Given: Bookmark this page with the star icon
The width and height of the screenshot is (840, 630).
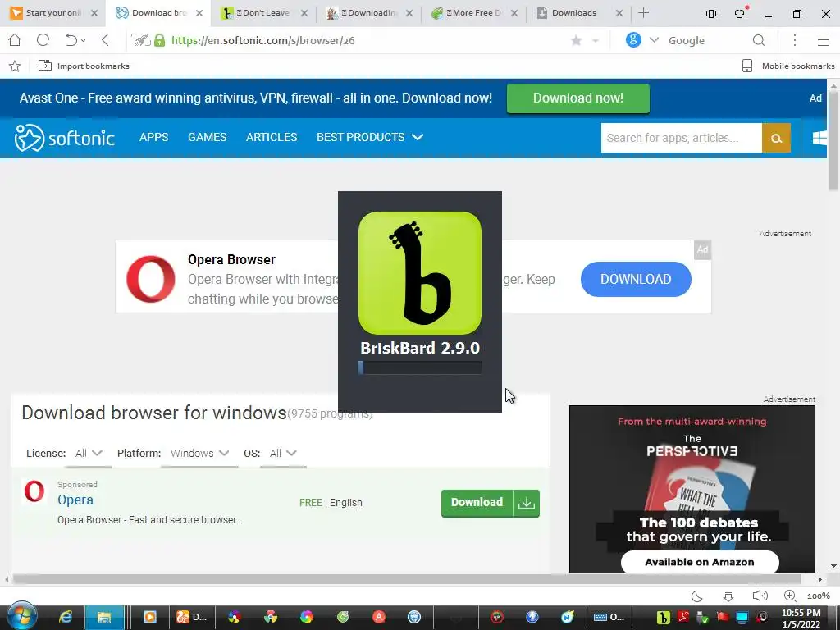Looking at the screenshot, I should coord(577,41).
